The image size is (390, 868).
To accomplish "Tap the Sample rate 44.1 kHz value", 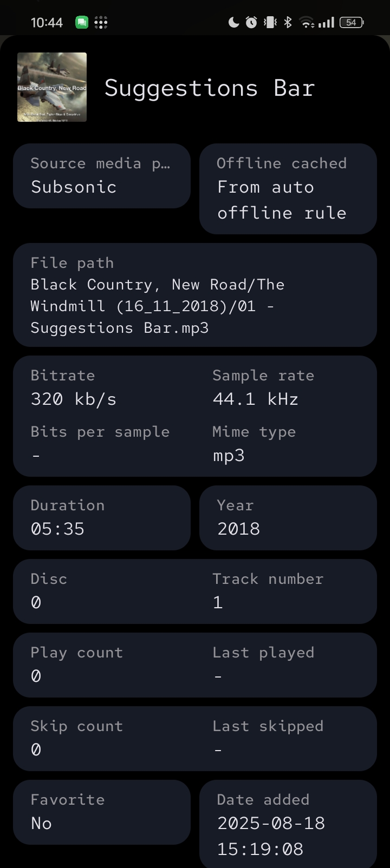I will (256, 399).
